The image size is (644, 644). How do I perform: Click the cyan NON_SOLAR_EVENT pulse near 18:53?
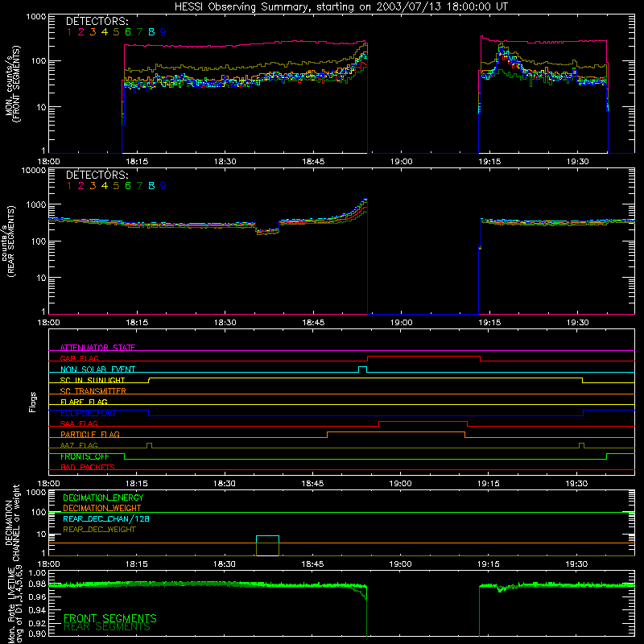363,369
